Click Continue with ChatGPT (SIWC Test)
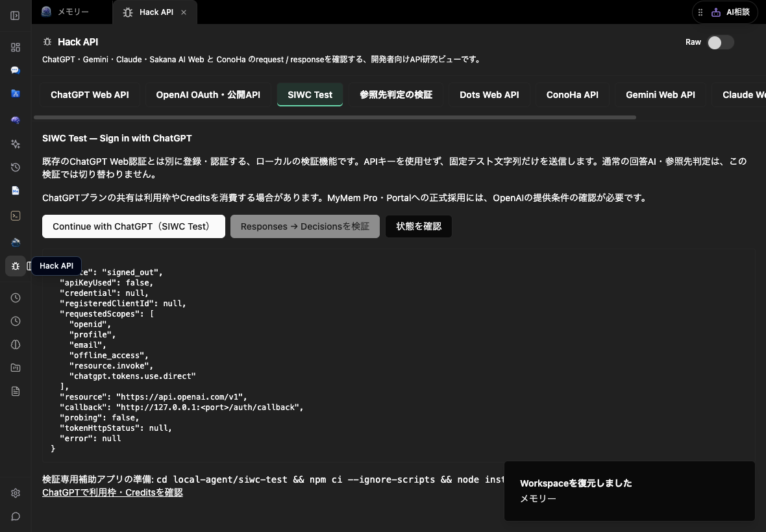Image resolution: width=766 pixels, height=532 pixels. coord(133,226)
